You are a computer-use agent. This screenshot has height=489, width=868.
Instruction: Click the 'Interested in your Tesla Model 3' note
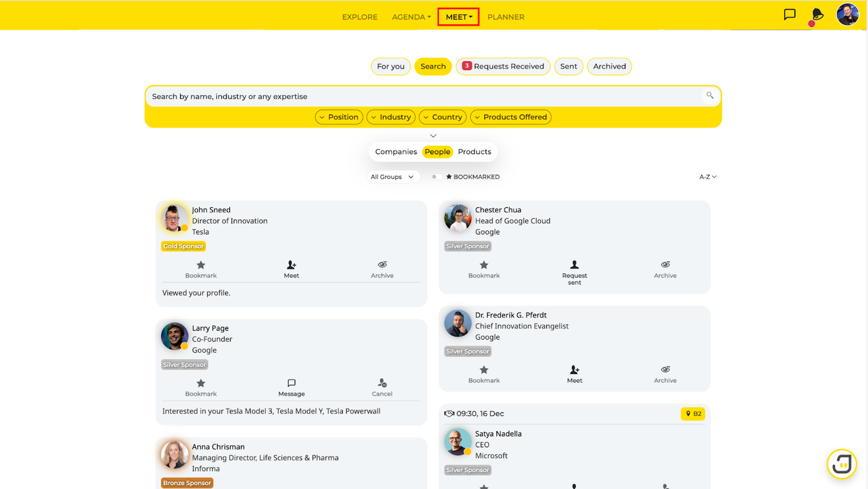(271, 411)
